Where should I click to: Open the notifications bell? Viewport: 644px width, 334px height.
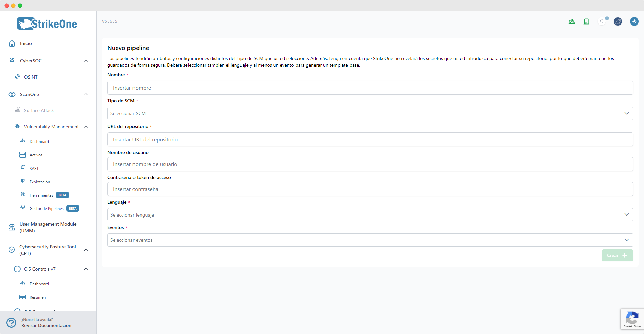point(602,21)
